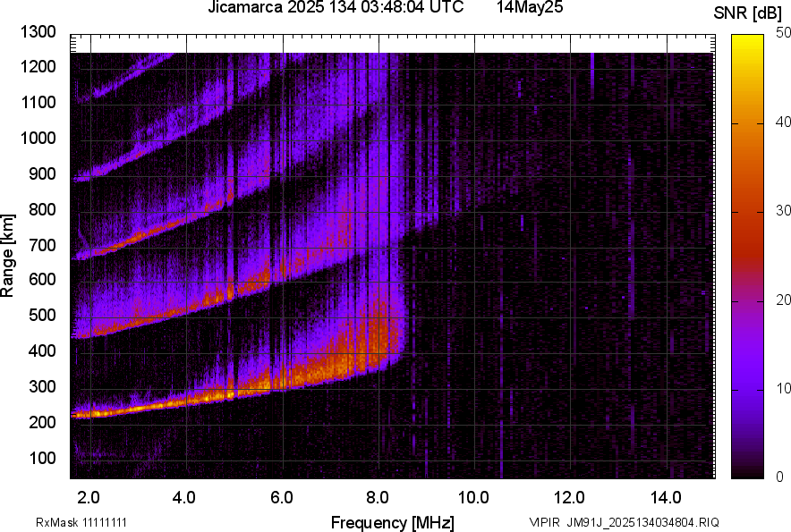The image size is (791, 532).
Task: Click the 'VIPIR' footer label
Action: tap(544, 522)
